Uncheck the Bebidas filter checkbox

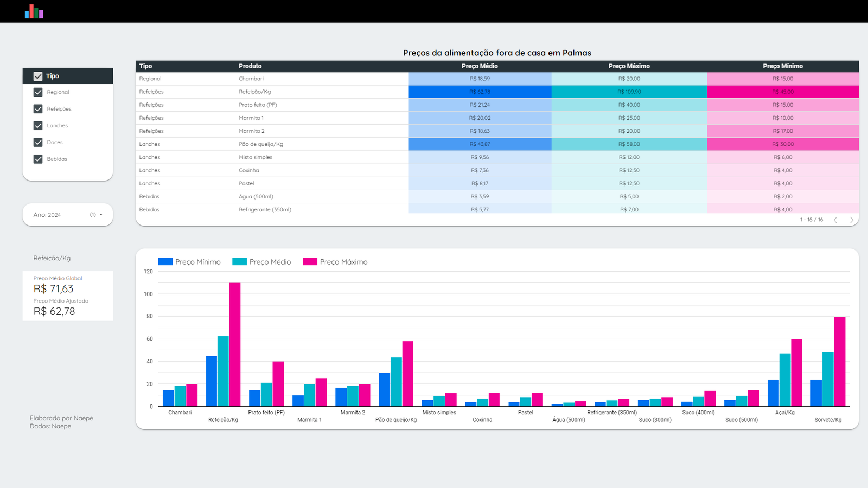click(38, 159)
